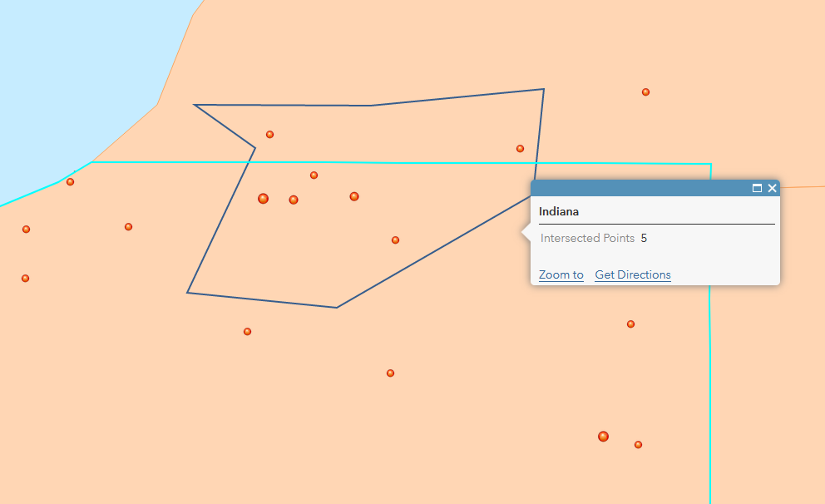Screen dimensions: 825x504
Task: Click the cyan state boundary vertical line
Action: [709, 394]
